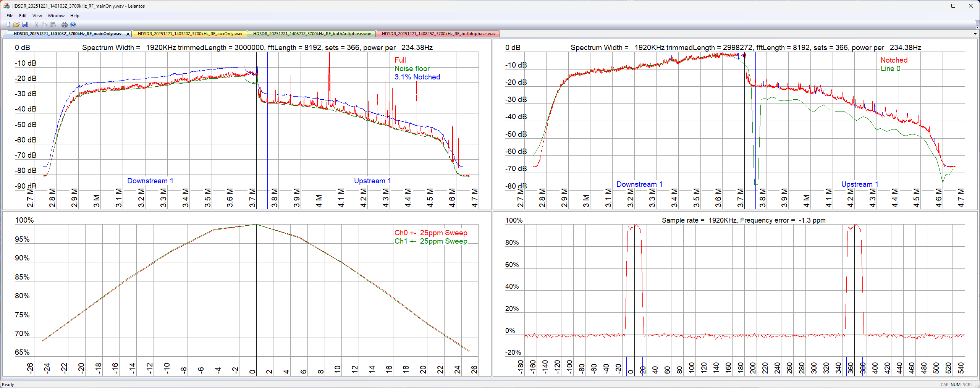Open the Window menu
The height and width of the screenshot is (388, 980).
56,16
